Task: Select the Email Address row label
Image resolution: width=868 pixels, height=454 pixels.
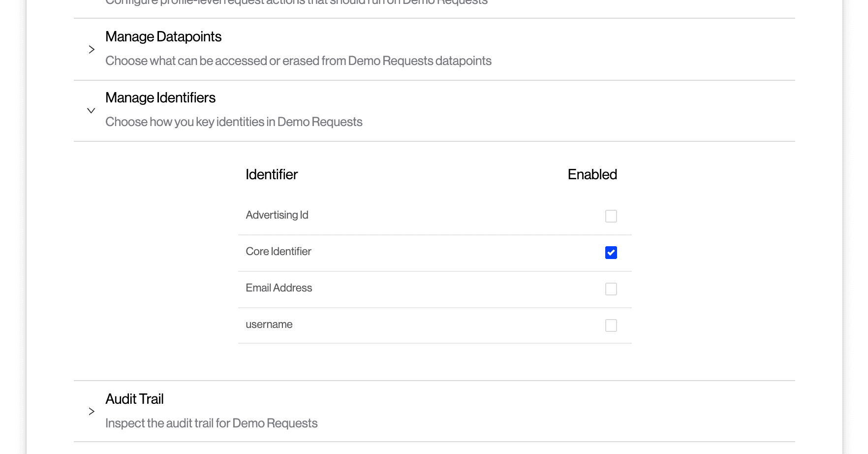Action: coord(279,288)
